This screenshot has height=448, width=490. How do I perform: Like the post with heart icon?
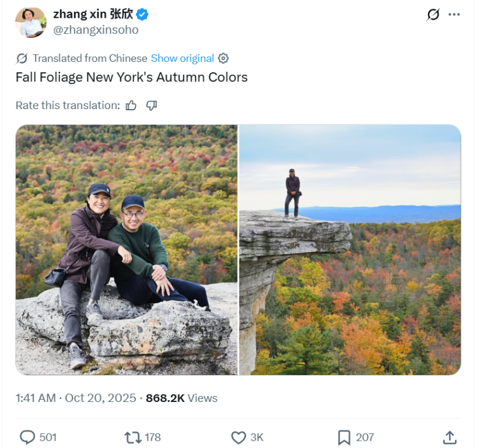click(x=238, y=437)
